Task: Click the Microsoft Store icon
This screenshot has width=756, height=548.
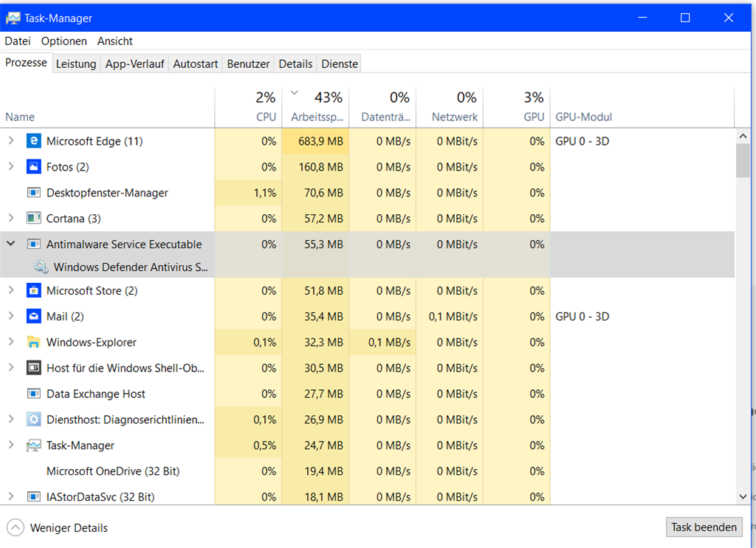Action: pos(33,290)
